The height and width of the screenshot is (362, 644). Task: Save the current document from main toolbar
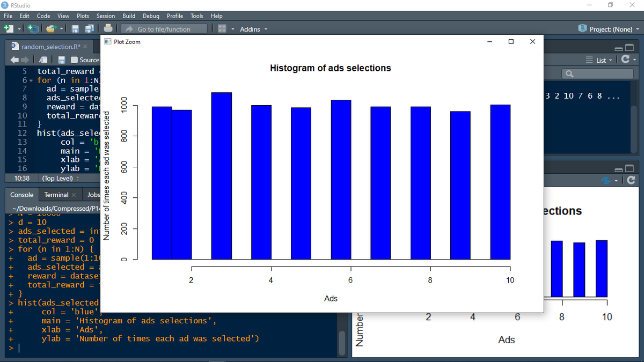tap(76, 29)
